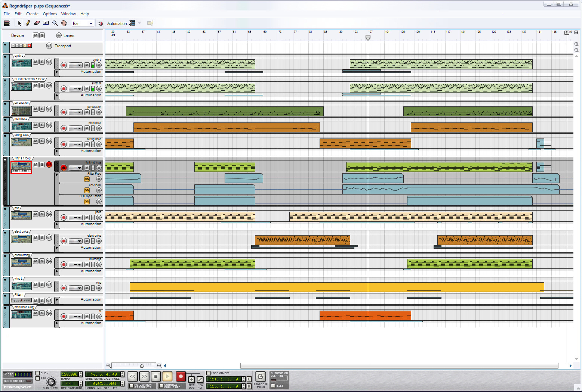Tick the automation override Reset checkbox

[x=273, y=386]
